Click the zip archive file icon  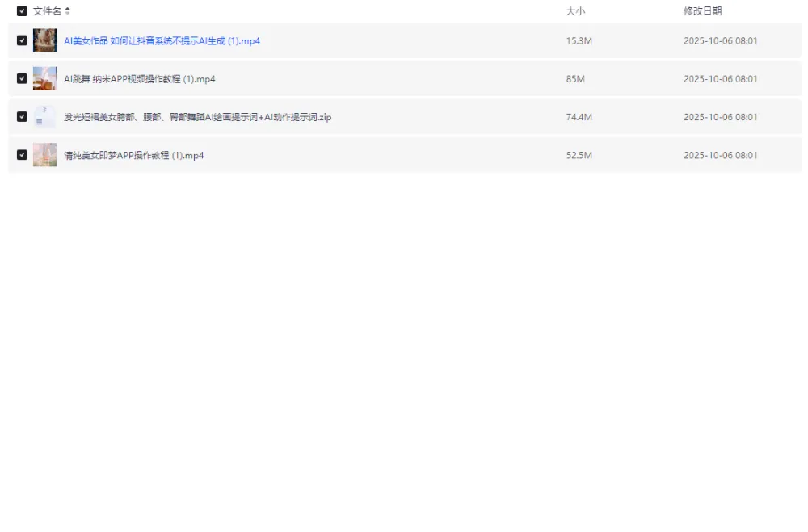tap(44, 117)
